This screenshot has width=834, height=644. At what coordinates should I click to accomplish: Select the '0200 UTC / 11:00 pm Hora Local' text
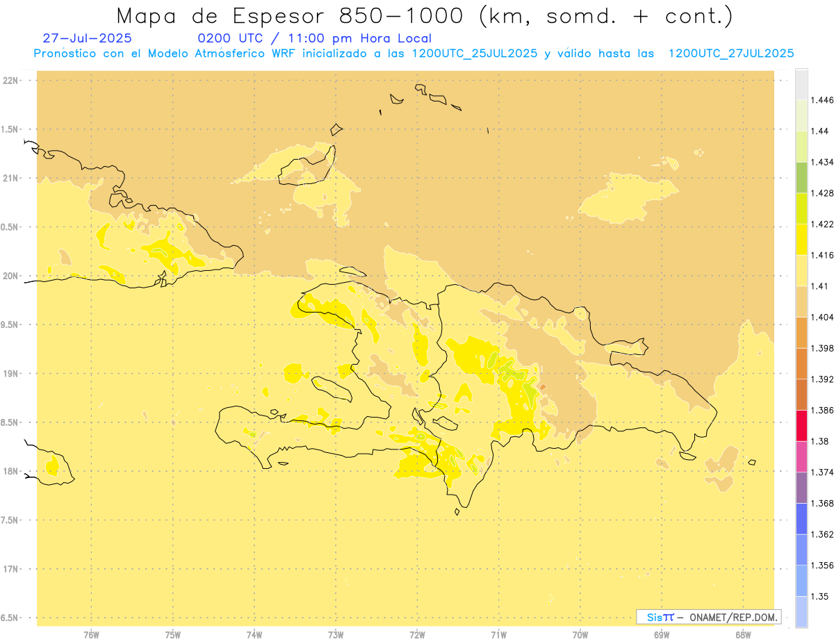[x=314, y=38]
